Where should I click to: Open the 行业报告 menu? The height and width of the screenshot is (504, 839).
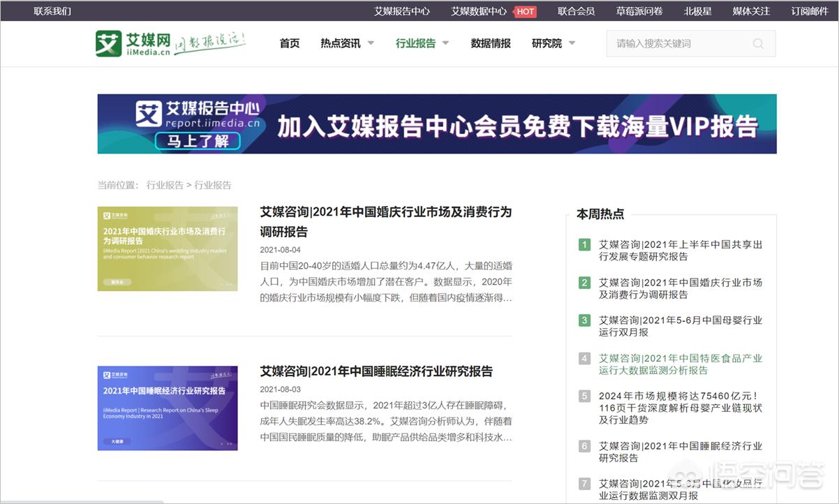click(415, 43)
